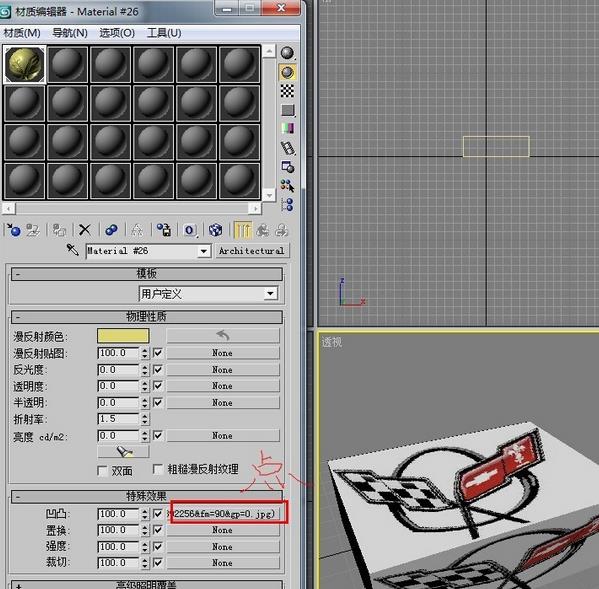Image resolution: width=599 pixels, height=589 pixels.
Task: Open the 用户定义 template dropdown
Action: 270,294
